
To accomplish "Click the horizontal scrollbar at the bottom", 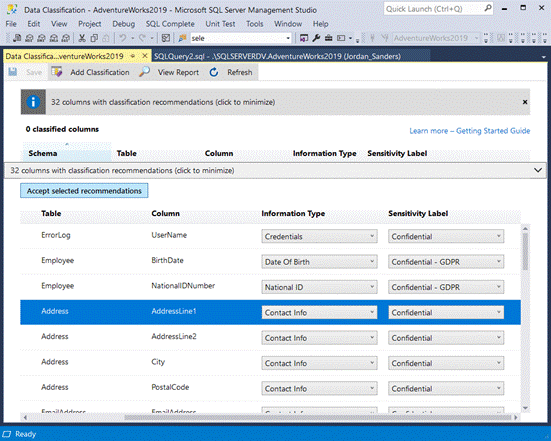I will [318, 417].
